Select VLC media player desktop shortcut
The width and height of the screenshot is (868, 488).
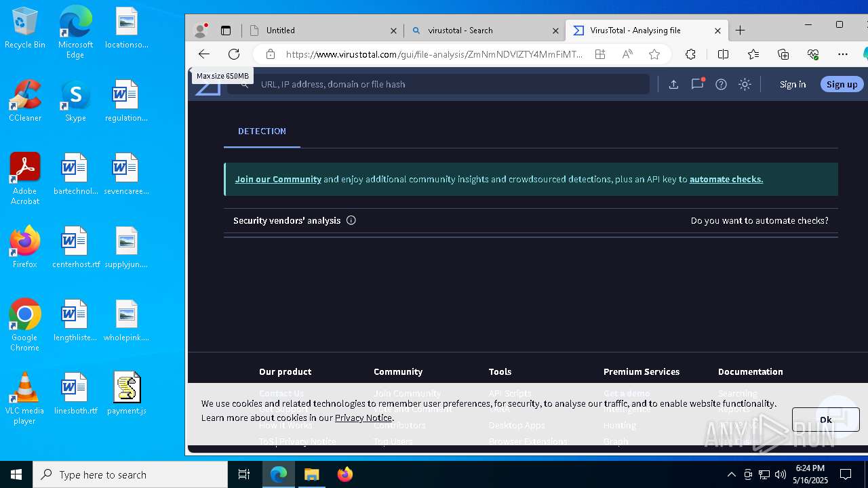(x=25, y=399)
